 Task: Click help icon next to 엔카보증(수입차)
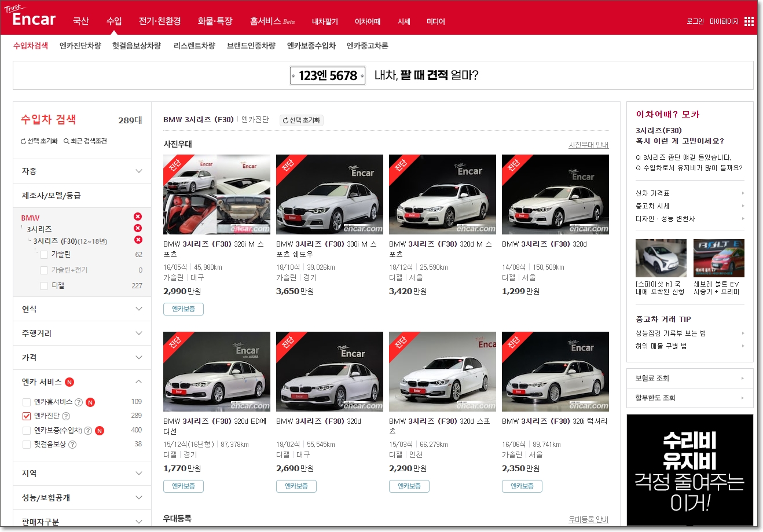[x=88, y=431]
